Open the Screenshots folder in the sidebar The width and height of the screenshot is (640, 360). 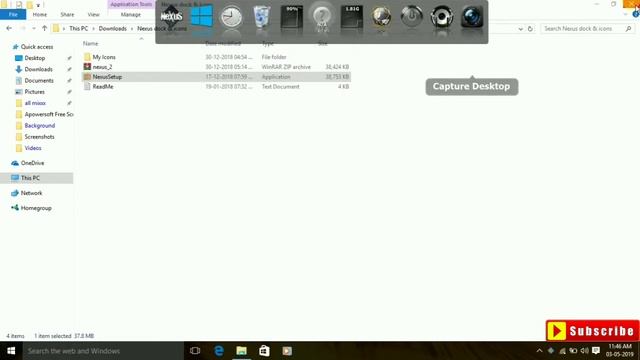point(39,137)
